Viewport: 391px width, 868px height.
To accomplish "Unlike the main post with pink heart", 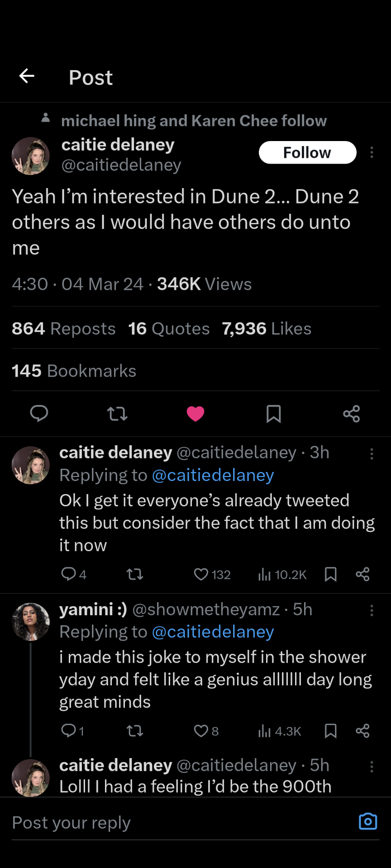I will coord(195,414).
